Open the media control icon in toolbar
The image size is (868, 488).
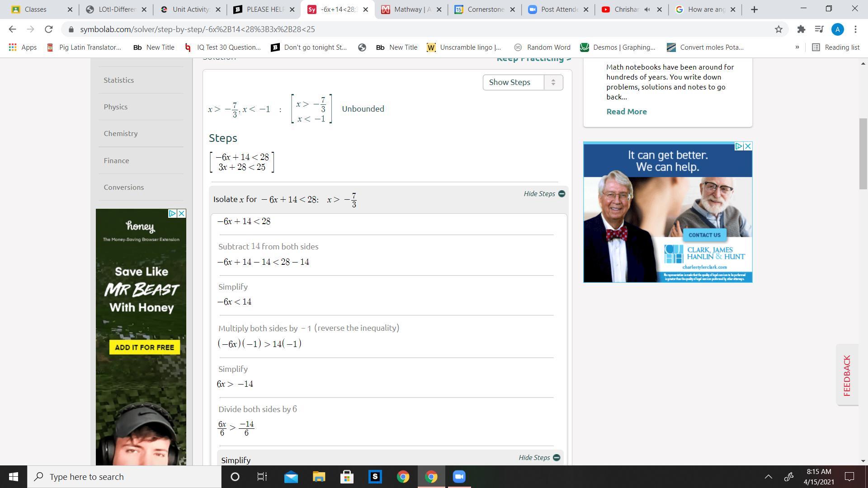[x=819, y=29]
